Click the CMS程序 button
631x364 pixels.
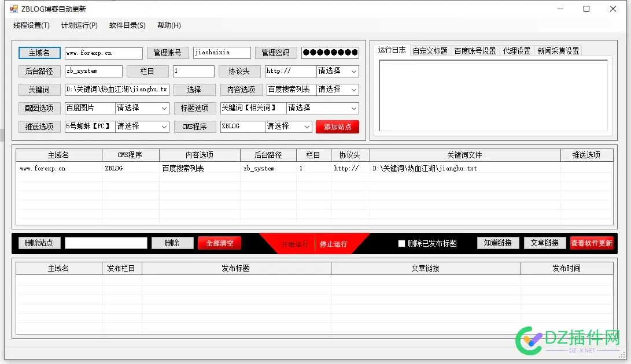coord(195,127)
